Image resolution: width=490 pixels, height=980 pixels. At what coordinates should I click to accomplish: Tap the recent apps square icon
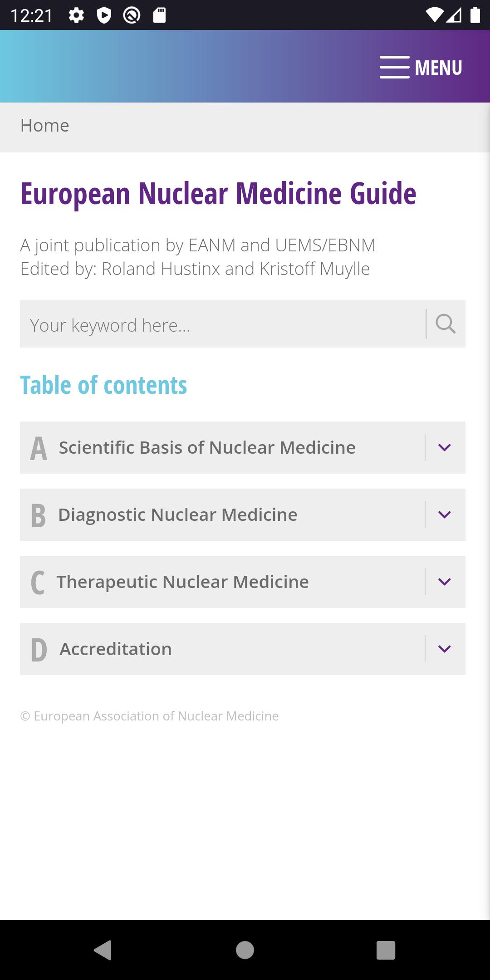coord(386,950)
